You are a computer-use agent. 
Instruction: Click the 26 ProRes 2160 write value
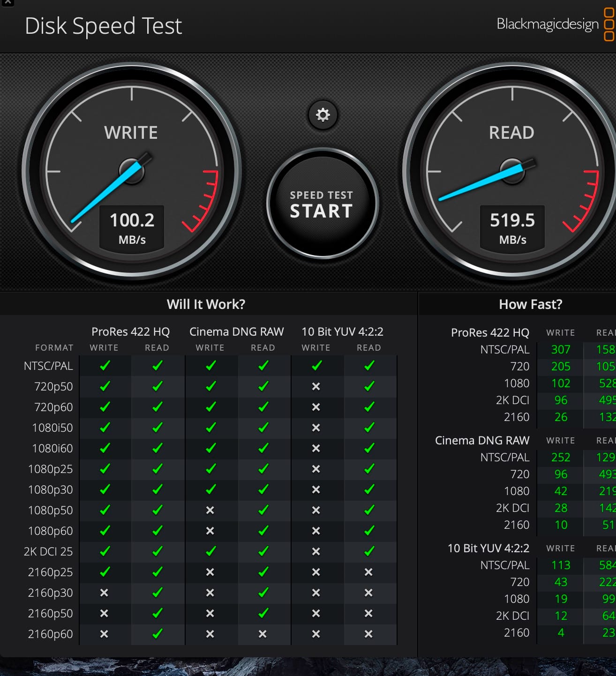pyautogui.click(x=561, y=417)
